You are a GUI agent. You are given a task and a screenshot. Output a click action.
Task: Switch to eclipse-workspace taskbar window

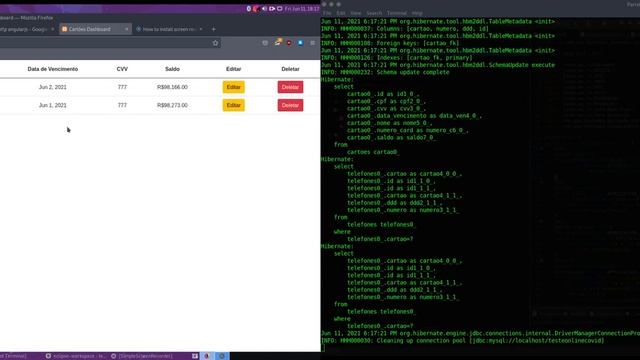(x=76, y=356)
